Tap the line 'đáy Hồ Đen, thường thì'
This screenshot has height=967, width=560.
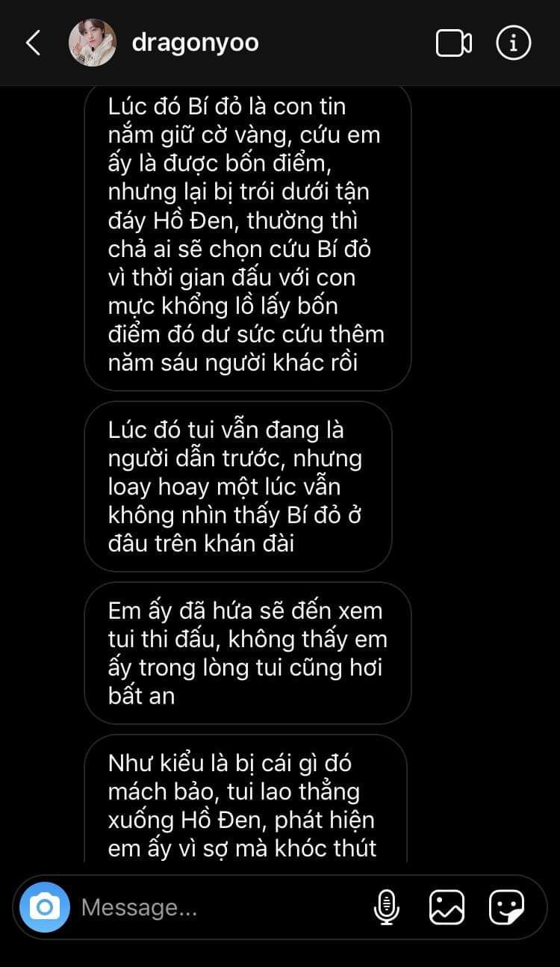237,220
